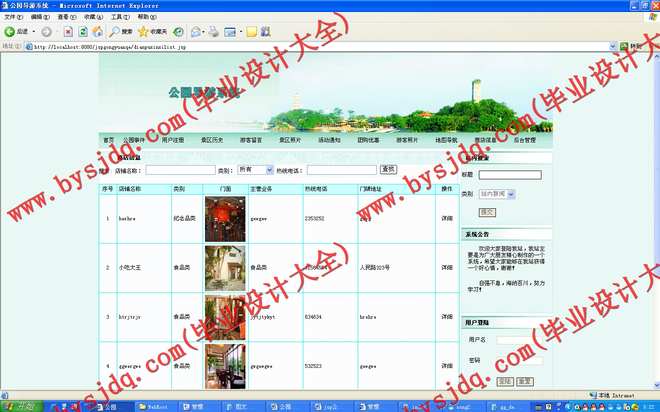Click 详细 link for the hathrs row
Image resolution: width=660 pixels, height=412 pixels.
[447, 217]
